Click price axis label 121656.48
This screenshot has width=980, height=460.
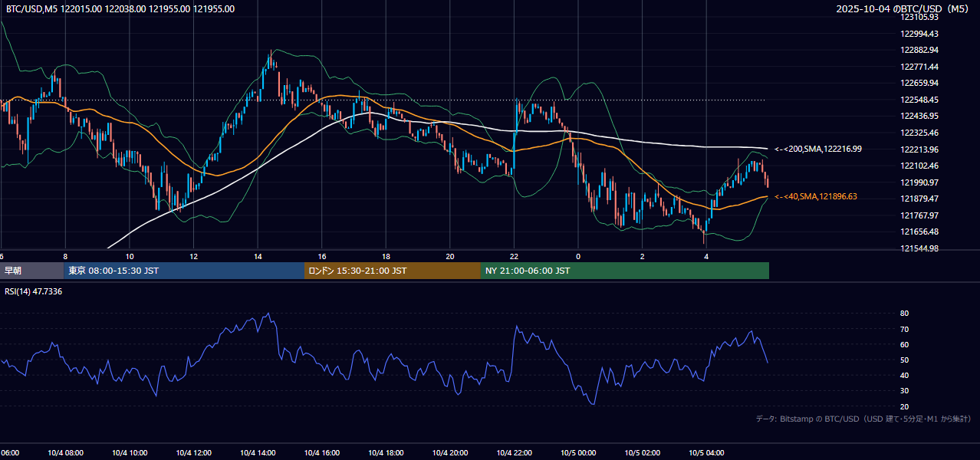[919, 232]
